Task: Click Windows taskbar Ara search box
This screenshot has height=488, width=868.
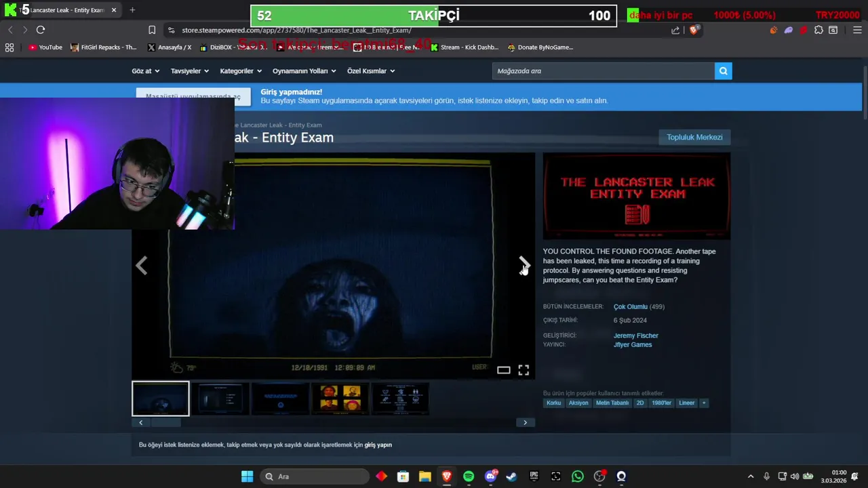Action: [x=314, y=476]
